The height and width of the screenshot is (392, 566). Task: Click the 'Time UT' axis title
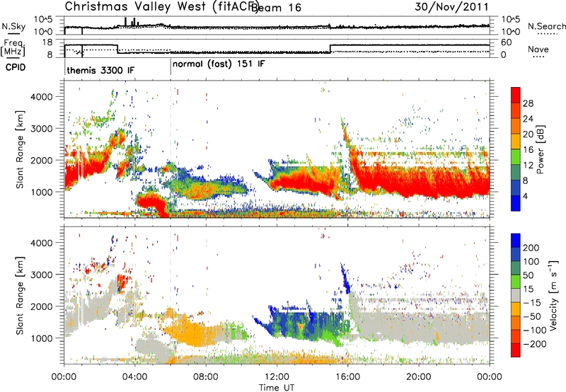[x=277, y=388]
